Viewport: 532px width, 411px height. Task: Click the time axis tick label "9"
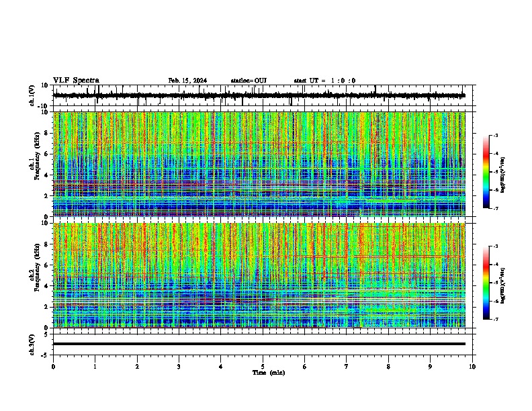[x=430, y=367]
